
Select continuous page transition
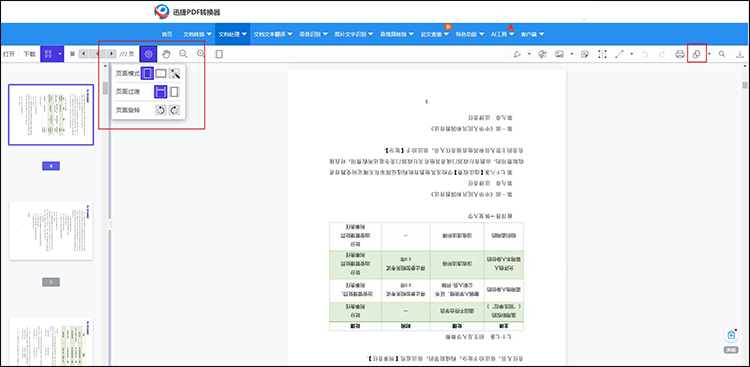point(161,92)
